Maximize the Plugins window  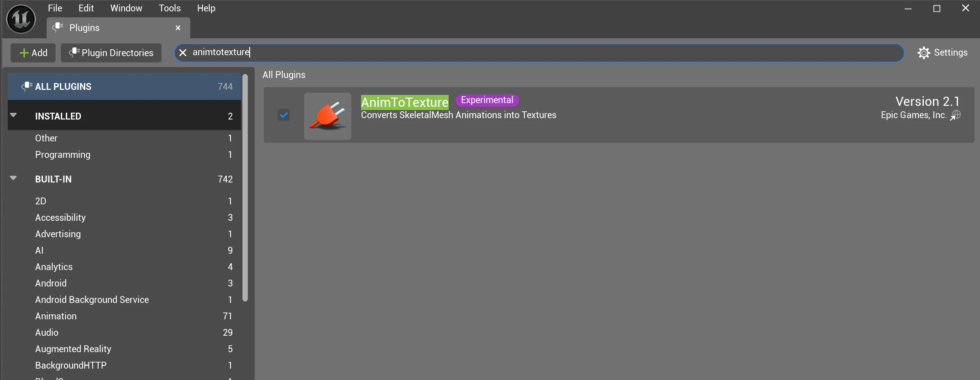937,9
